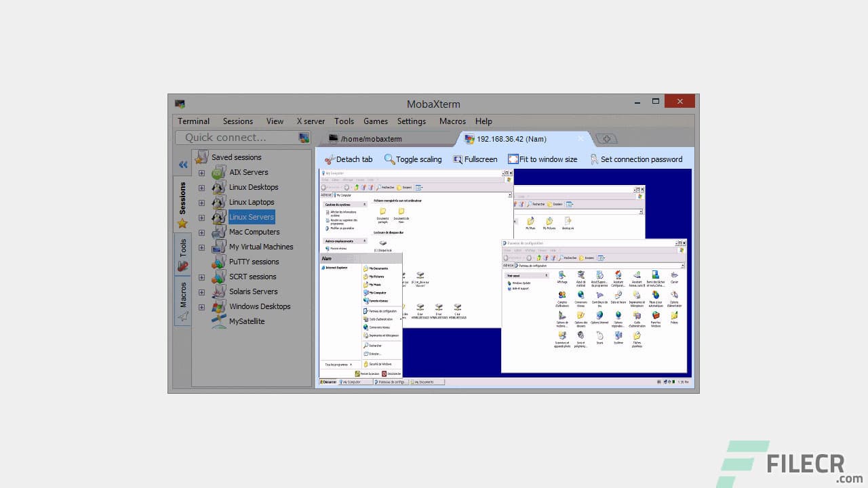
Task: Open Pare-feu Windows in the Control Panel
Action: click(x=654, y=315)
